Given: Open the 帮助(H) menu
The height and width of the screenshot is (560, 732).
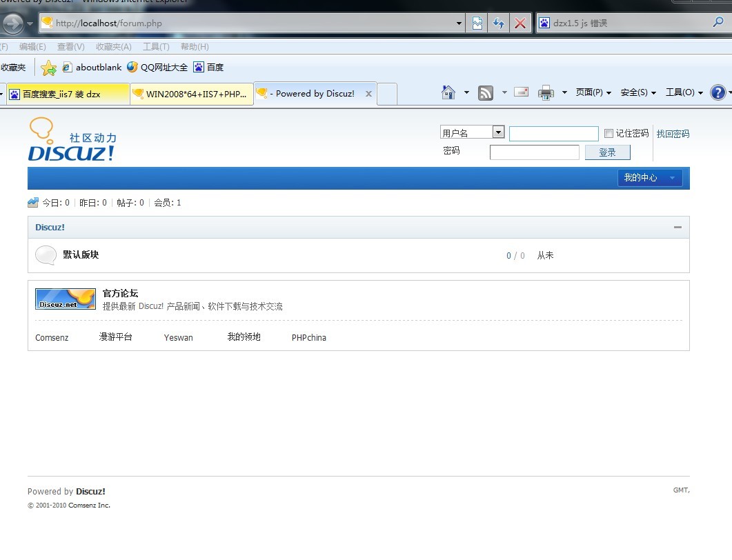Looking at the screenshot, I should click(195, 47).
